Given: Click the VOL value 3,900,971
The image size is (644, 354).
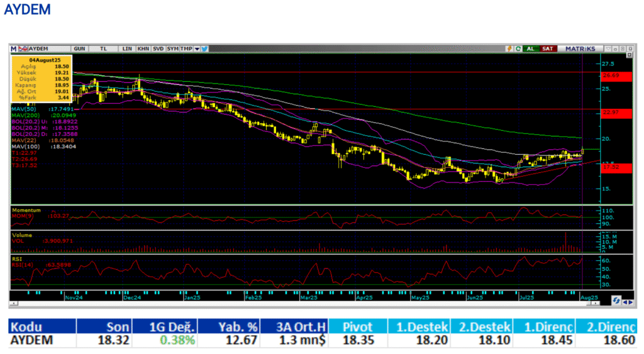Looking at the screenshot, I should coord(58,241).
